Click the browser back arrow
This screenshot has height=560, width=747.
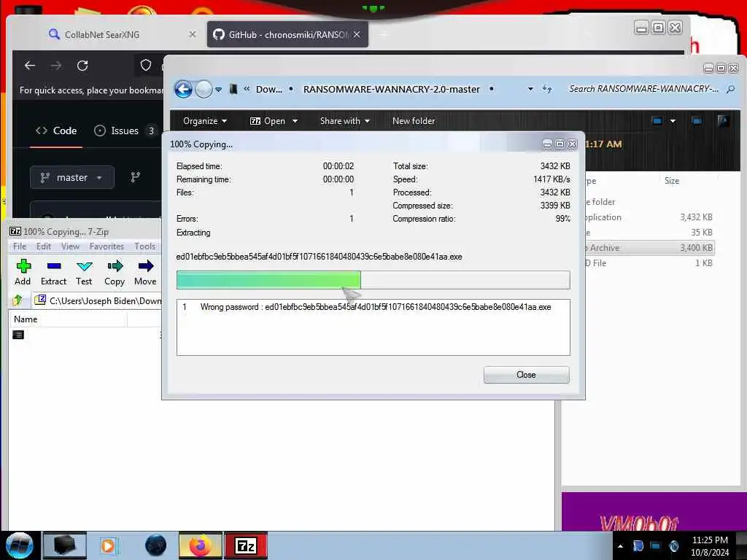coord(29,65)
